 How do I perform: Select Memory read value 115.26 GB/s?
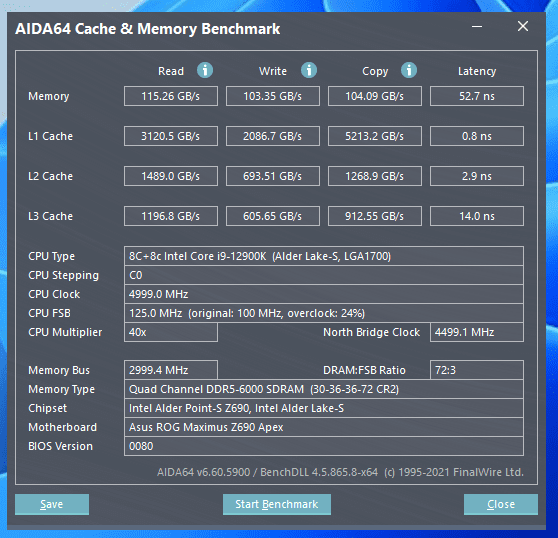[x=171, y=96]
